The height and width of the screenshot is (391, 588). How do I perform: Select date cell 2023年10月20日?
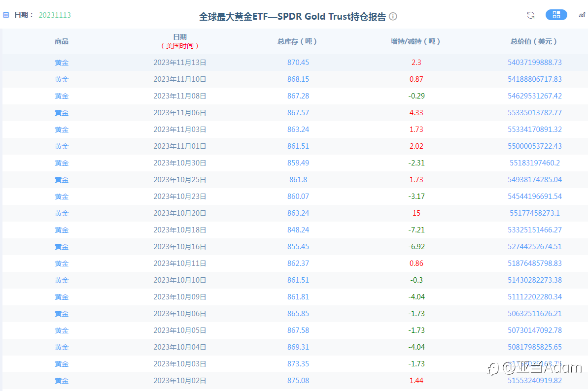[179, 213]
